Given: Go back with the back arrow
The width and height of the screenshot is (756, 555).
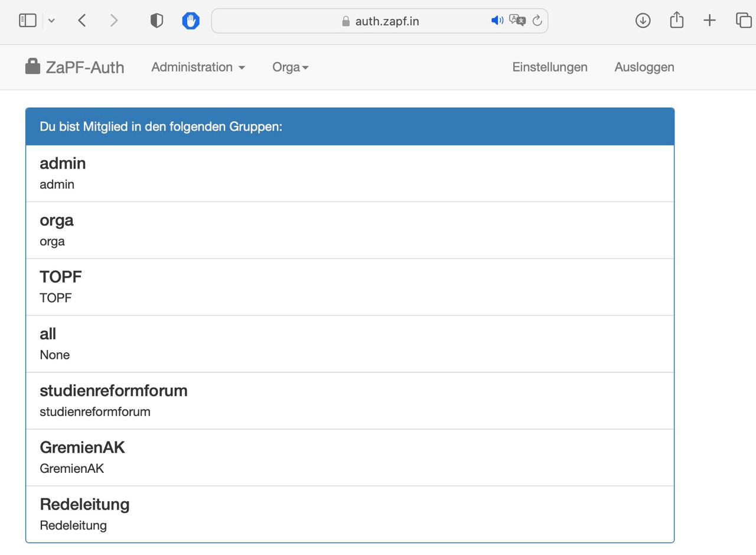Looking at the screenshot, I should (x=82, y=21).
